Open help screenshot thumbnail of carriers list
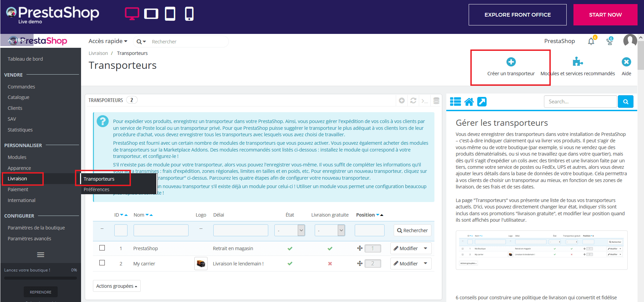Image resolution: width=644 pixels, height=302 pixels. pos(542,250)
